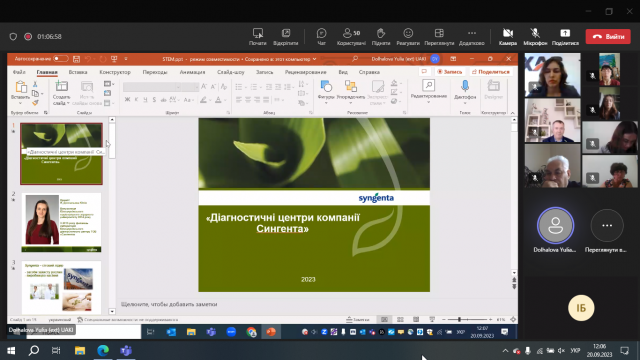Viewport: 640px width, 360px height.
Task: Expand the Редактирование editing group
Action: tap(429, 91)
